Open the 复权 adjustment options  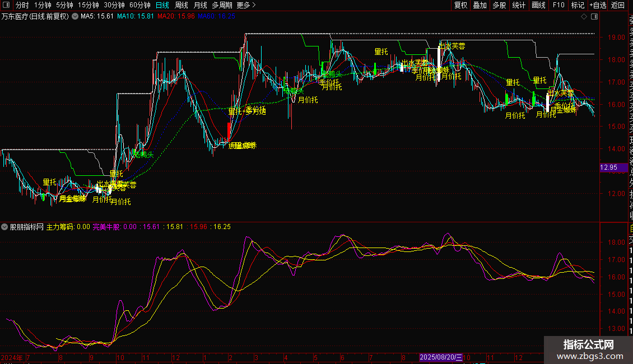tap(460, 5)
